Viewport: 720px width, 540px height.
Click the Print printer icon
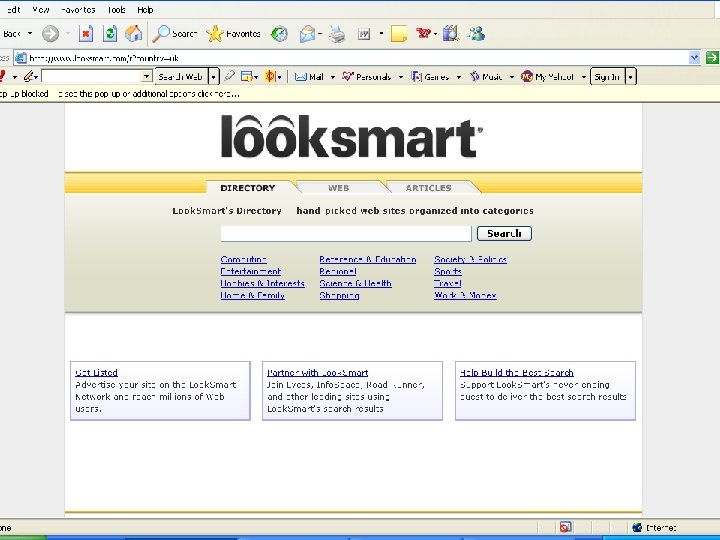coord(337,34)
